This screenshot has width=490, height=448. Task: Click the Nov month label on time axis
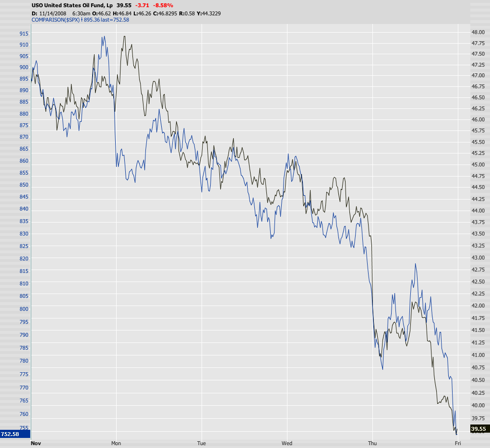click(x=35, y=443)
